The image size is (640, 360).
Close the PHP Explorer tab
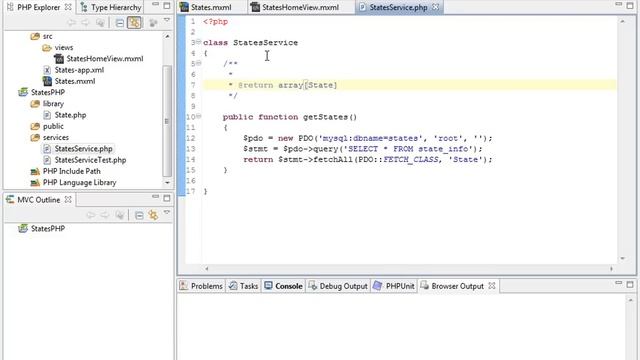point(68,7)
